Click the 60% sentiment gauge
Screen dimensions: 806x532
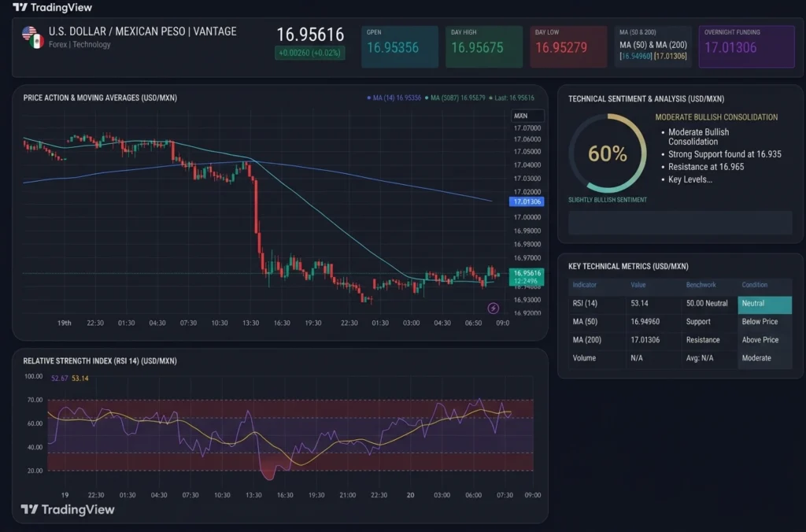point(608,153)
